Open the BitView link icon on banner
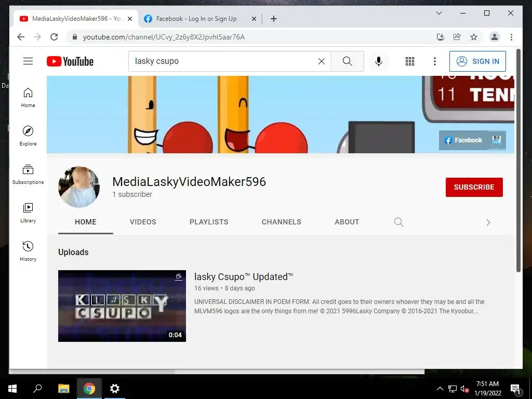The image size is (532, 399). pyautogui.click(x=496, y=140)
